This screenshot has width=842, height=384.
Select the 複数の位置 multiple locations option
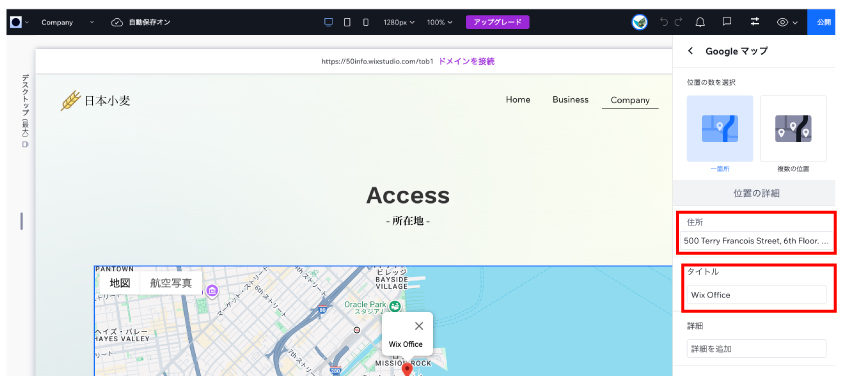pos(793,129)
